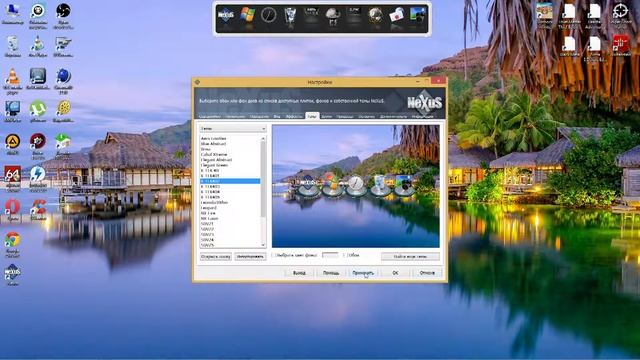Click the picture icon at the dock's right end
640x360 pixels.
point(417,15)
